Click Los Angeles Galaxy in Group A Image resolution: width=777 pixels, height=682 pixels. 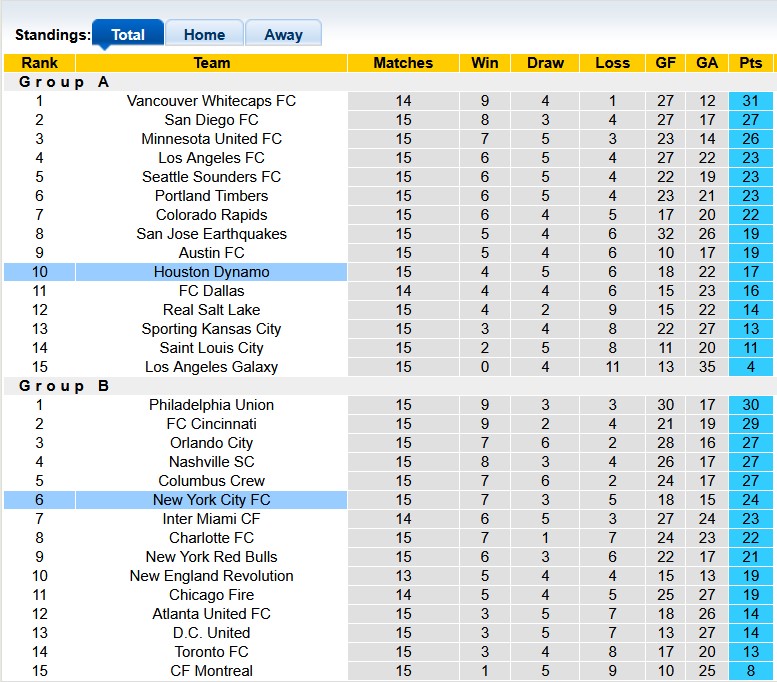(211, 367)
